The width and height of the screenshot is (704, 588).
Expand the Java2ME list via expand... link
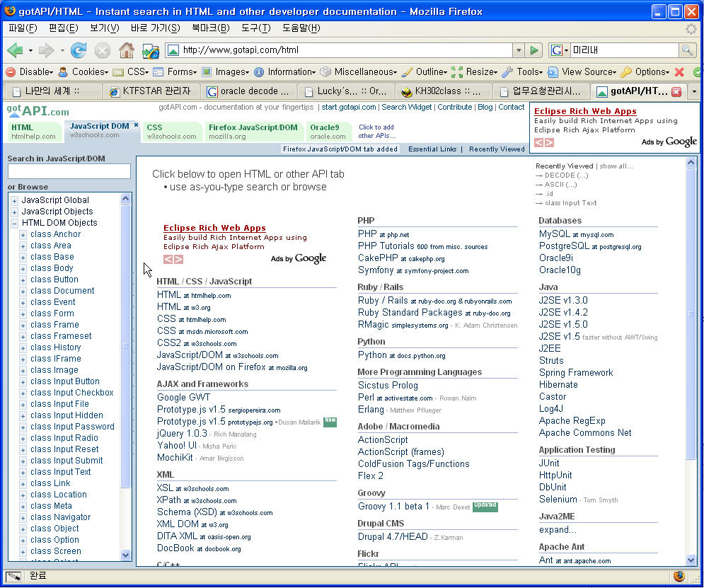pyautogui.click(x=558, y=530)
